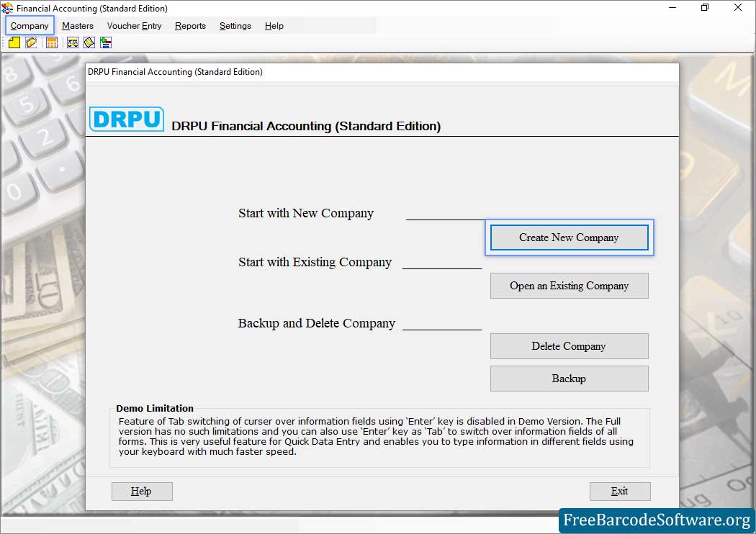This screenshot has width=756, height=534.
Task: Click the yellow tilted ledger toolbar icon
Action: tap(89, 43)
